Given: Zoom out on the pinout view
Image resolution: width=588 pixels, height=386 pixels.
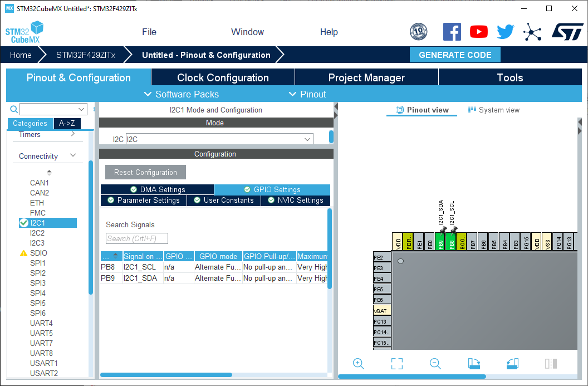Looking at the screenshot, I should point(435,363).
